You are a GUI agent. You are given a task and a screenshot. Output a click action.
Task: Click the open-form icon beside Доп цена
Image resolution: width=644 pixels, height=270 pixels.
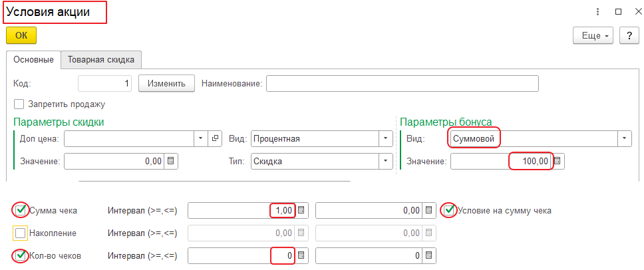pos(215,138)
